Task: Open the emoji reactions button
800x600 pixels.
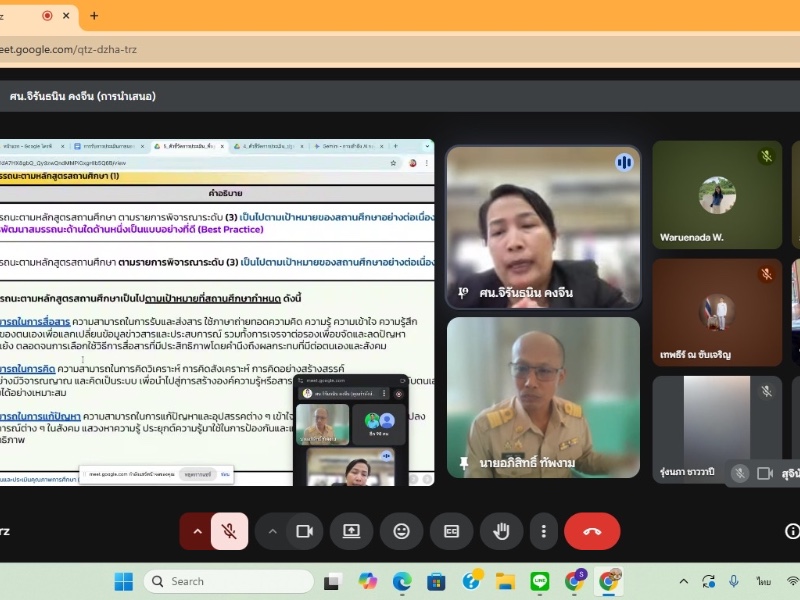Action: pos(401,531)
